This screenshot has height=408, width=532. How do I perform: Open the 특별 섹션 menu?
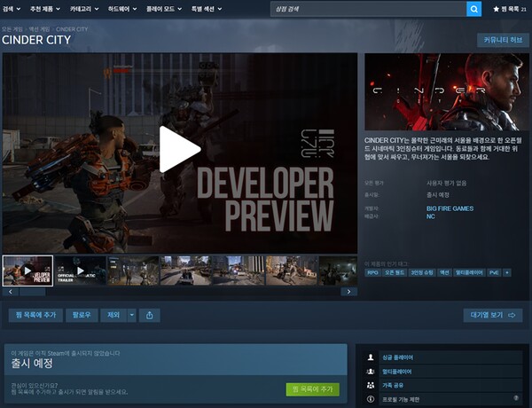pos(207,9)
